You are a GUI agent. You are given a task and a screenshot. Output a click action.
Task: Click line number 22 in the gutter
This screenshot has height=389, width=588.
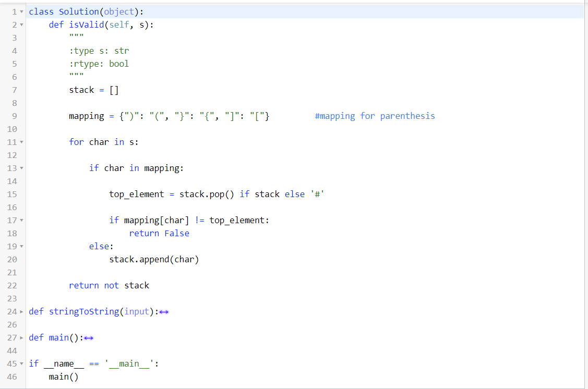tap(12, 286)
